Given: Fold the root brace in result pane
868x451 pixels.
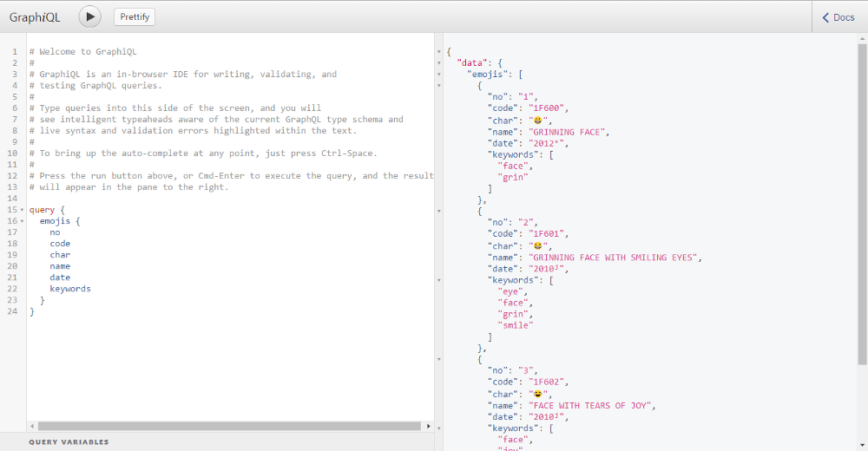Looking at the screenshot, I should click(439, 51).
